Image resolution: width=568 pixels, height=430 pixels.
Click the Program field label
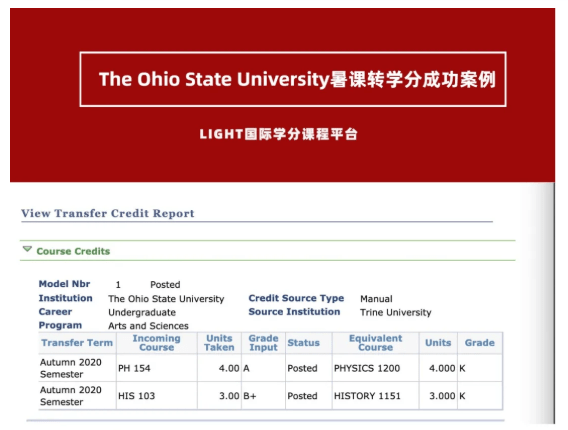coord(60,325)
